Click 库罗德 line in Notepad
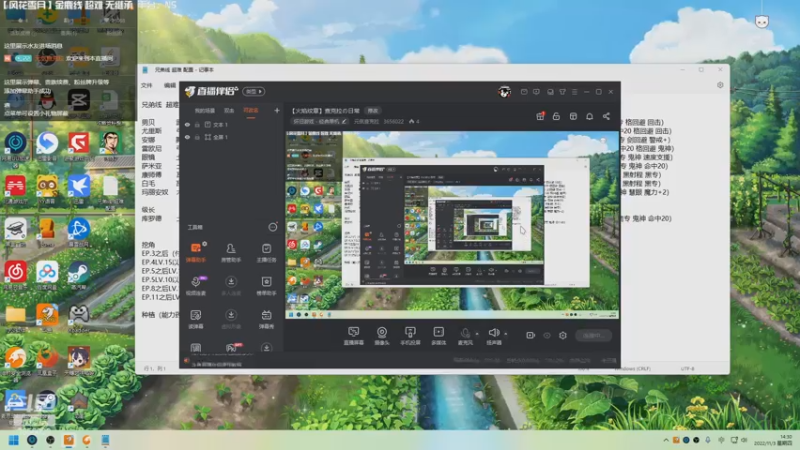The width and height of the screenshot is (800, 450). click(152, 218)
